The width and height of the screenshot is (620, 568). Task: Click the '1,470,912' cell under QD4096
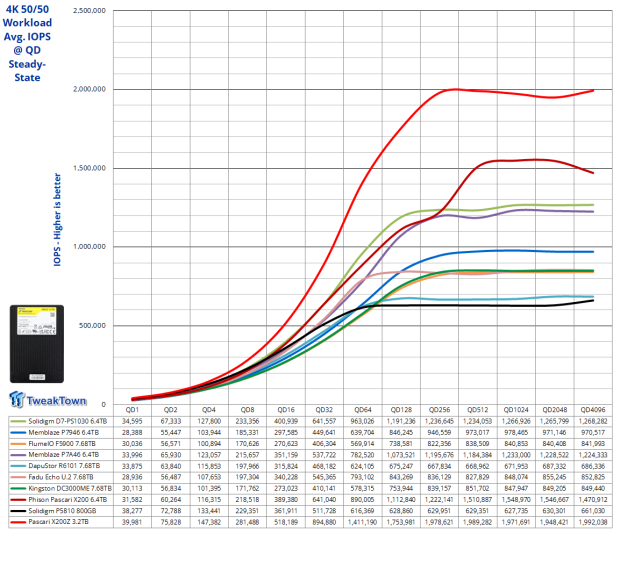(593, 500)
